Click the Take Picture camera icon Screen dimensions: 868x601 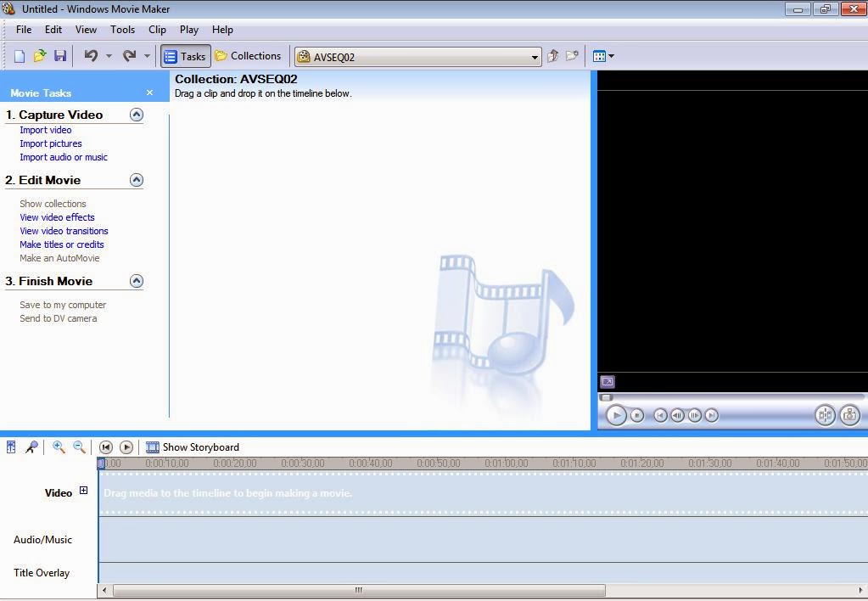click(x=849, y=415)
